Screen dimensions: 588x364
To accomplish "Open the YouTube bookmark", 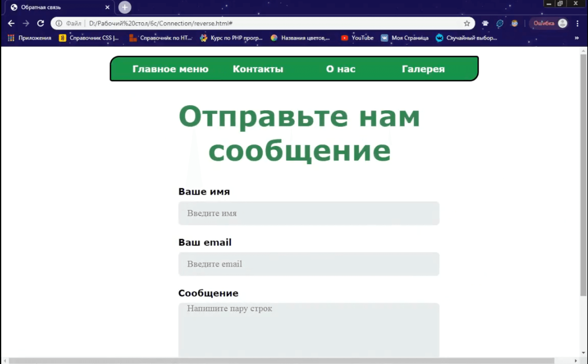I will (357, 38).
